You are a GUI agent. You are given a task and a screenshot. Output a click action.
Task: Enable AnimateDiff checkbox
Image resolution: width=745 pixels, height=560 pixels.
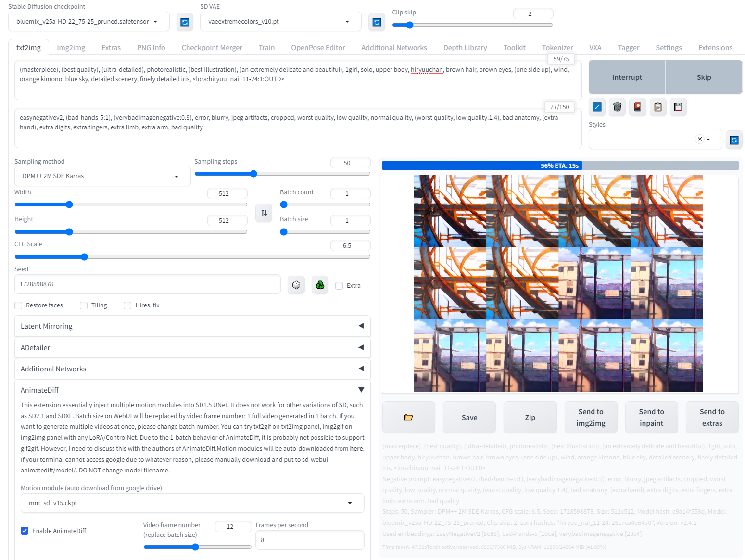tap(25, 531)
